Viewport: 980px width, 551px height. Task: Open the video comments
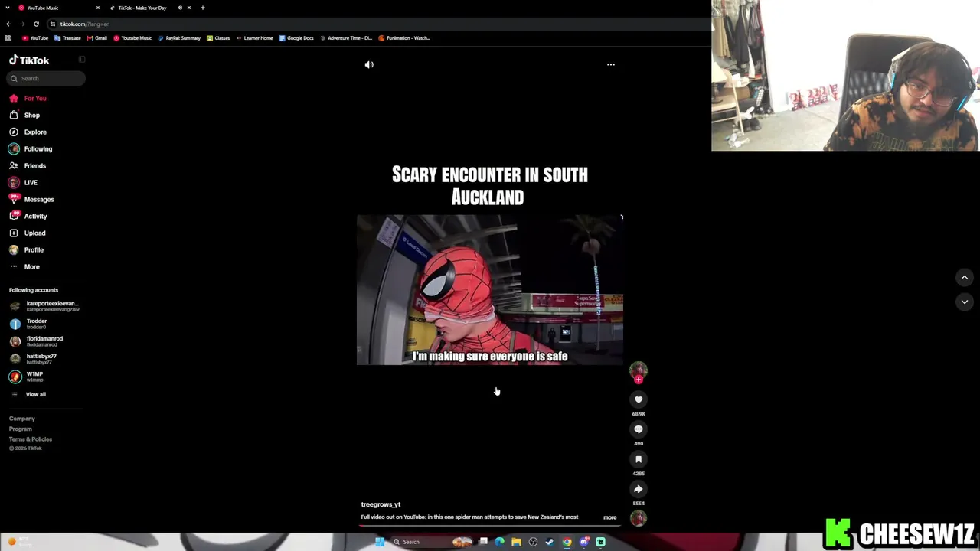(639, 429)
